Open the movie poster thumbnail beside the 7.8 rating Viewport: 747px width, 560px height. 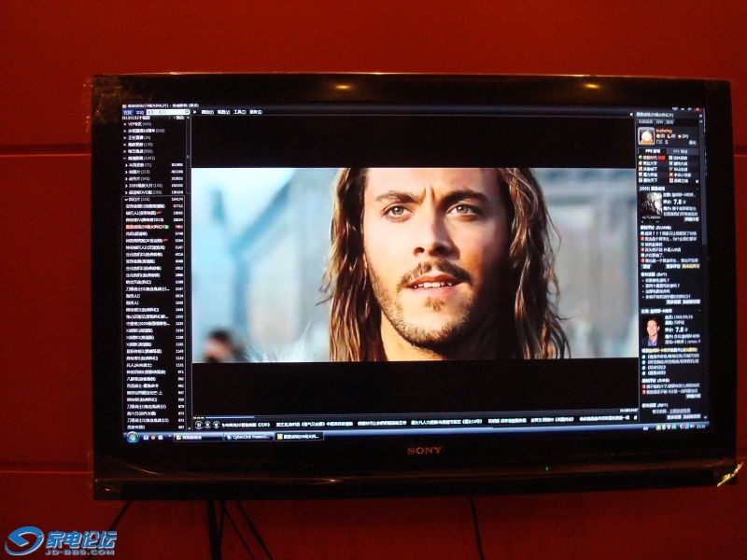point(651,206)
